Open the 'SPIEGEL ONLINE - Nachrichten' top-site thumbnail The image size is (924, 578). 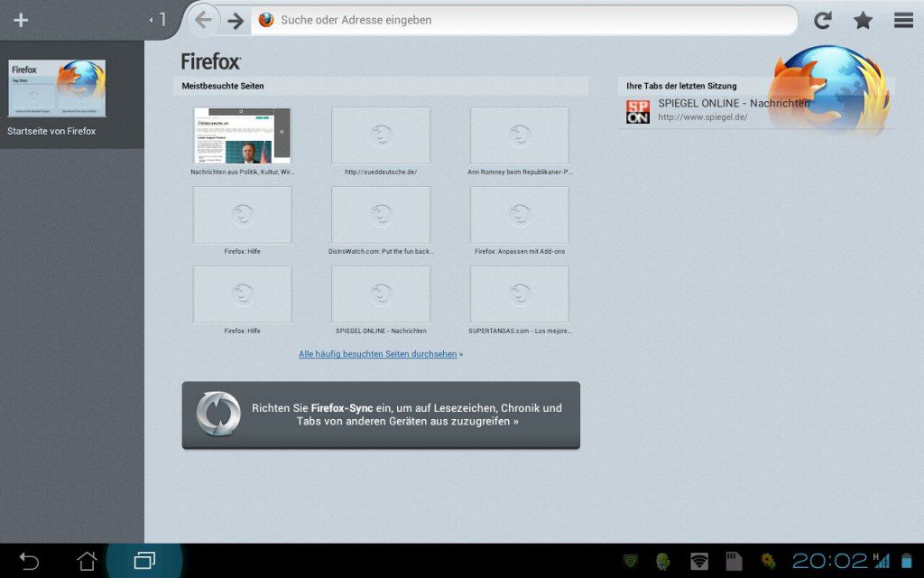point(381,294)
